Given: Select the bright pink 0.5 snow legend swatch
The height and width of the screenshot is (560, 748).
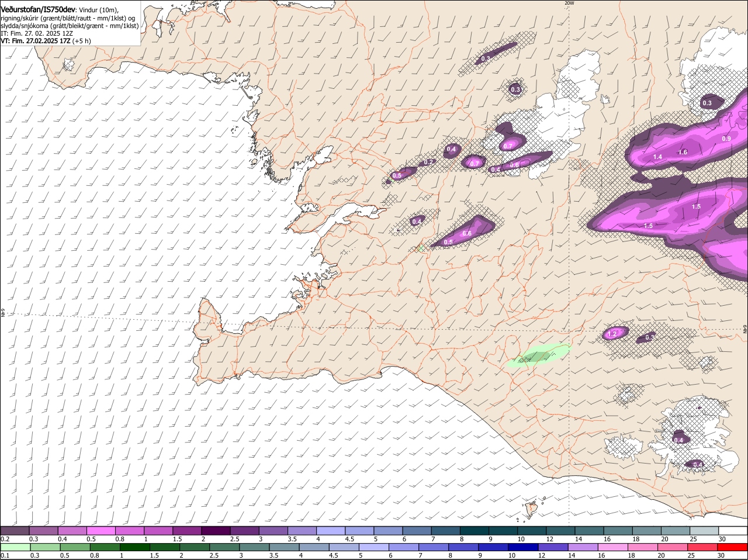Looking at the screenshot, I should click(x=101, y=531).
